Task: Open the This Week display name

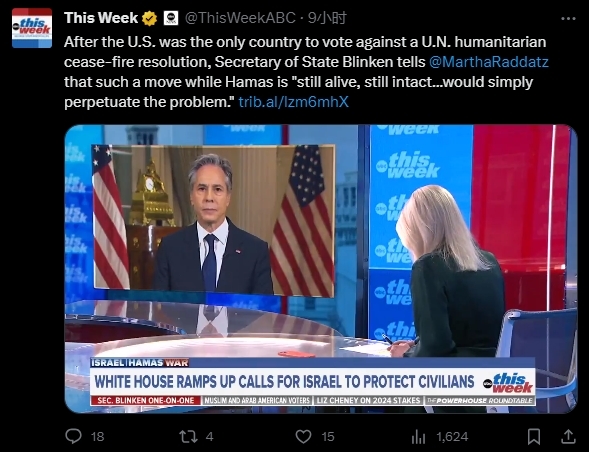Action: tap(101, 18)
